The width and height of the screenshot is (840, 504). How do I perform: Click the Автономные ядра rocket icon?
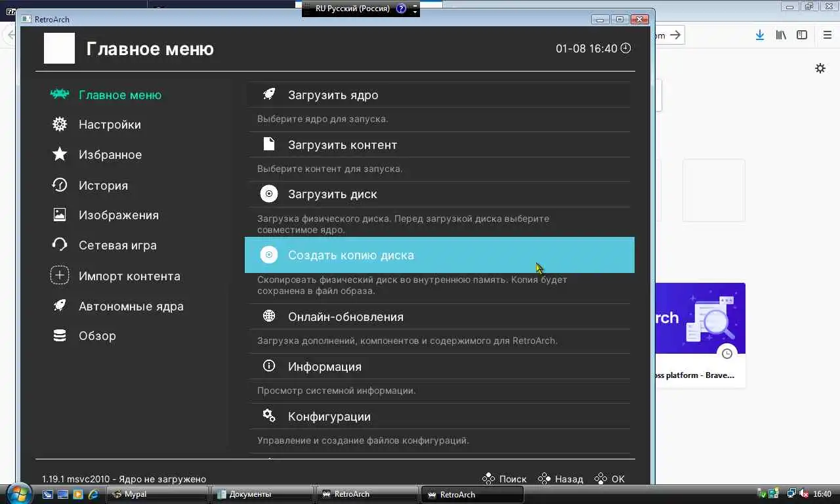coord(60,306)
